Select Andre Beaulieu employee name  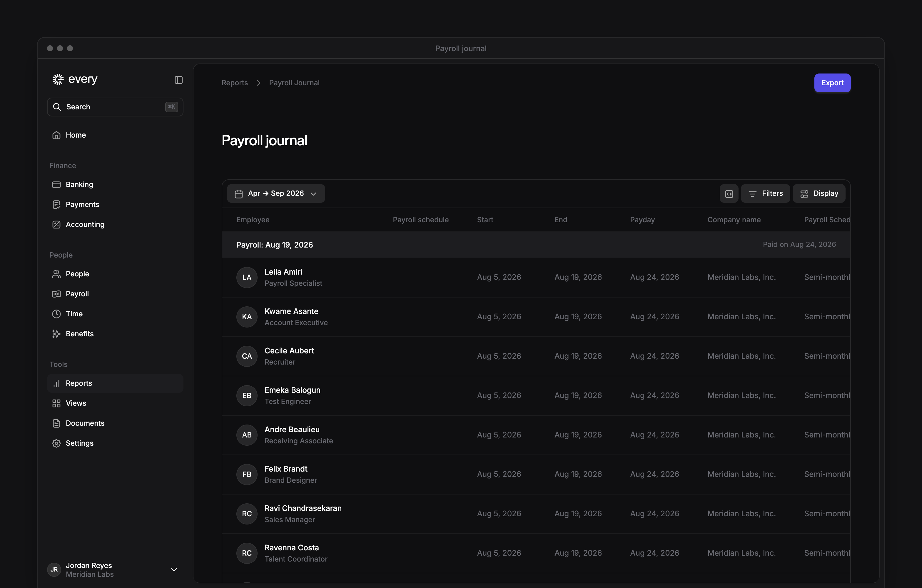pyautogui.click(x=292, y=430)
